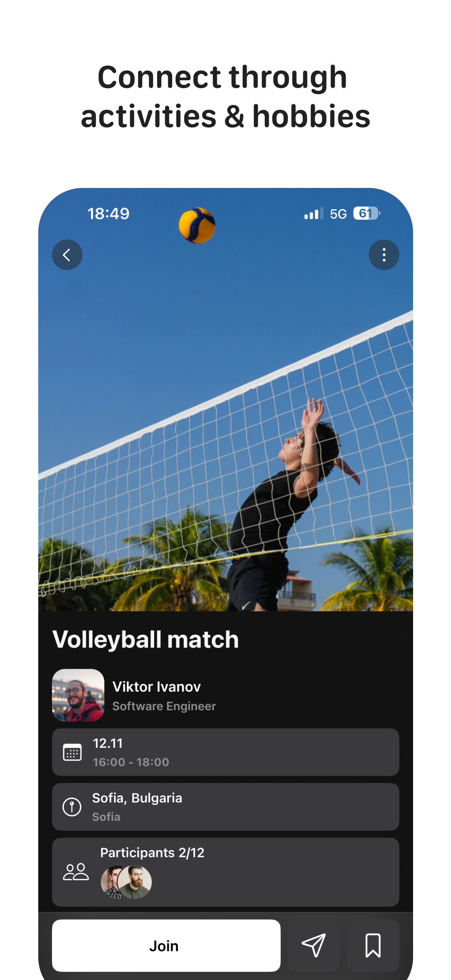Tap the calendar icon
The height and width of the screenshot is (980, 451).
pyautogui.click(x=72, y=752)
